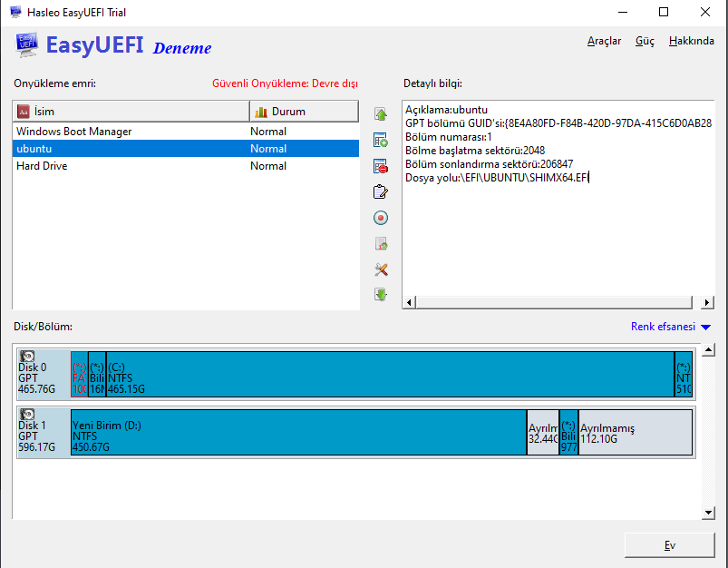Screen dimensions: 728x568
Task: Select the 112.10G Ayrılmamış space
Action: coord(636,432)
